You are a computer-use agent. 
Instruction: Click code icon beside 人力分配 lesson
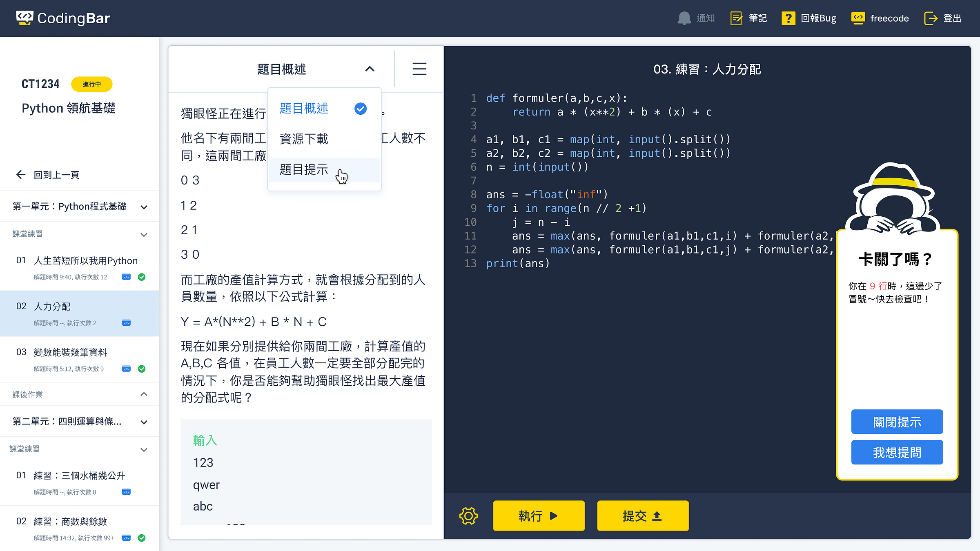coord(126,323)
